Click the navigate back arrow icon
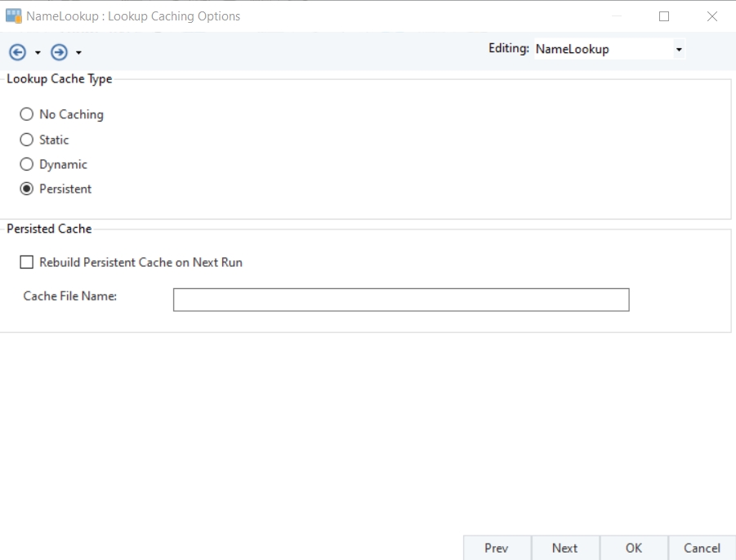Screen dimensions: 736x560 [17, 52]
